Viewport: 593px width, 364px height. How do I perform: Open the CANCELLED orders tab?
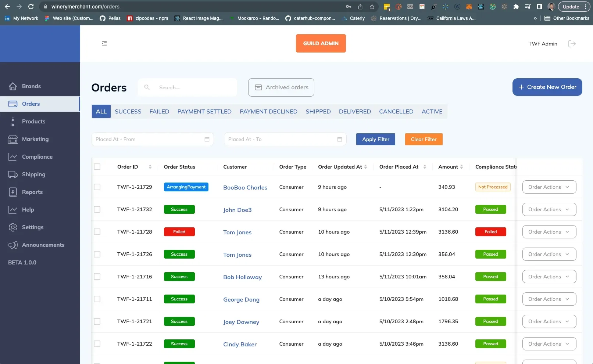(x=396, y=111)
